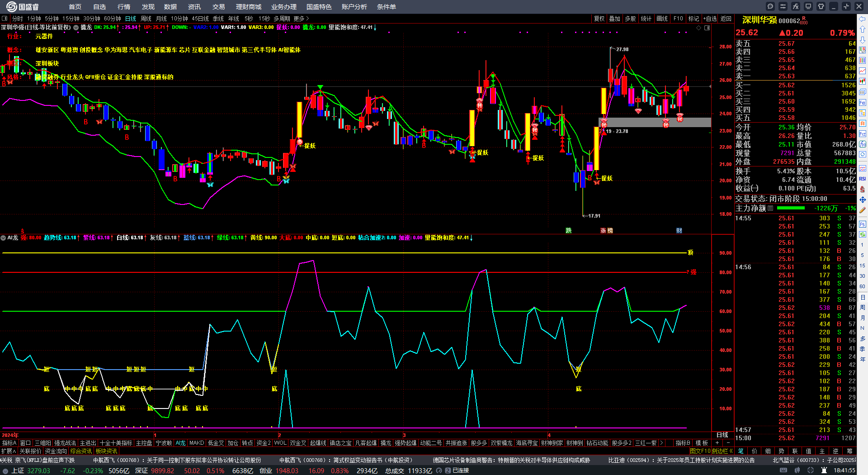Toggle the 主力净额 detail list icon
The width and height of the screenshot is (868, 475).
[770, 208]
